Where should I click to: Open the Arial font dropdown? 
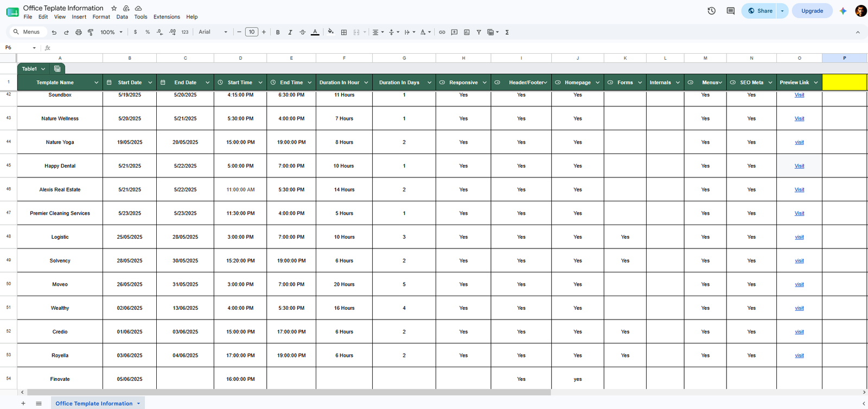point(213,32)
